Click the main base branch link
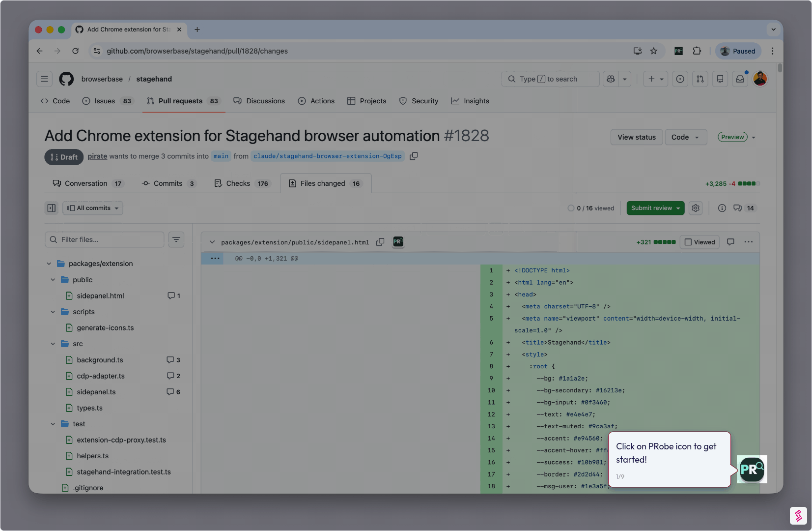The image size is (812, 531). click(221, 156)
